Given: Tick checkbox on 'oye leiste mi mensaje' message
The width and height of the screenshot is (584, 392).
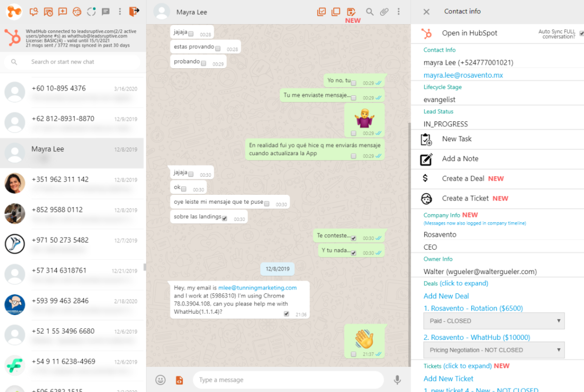Looking at the screenshot, I should pyautogui.click(x=267, y=204).
